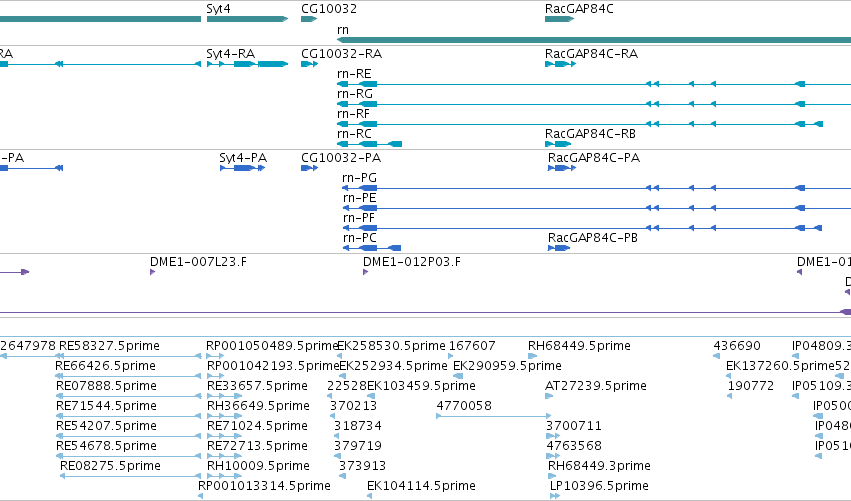Viewport: 851px width, 501px height.
Task: Select the RE07888.5prime EST label
Action: coord(106,386)
